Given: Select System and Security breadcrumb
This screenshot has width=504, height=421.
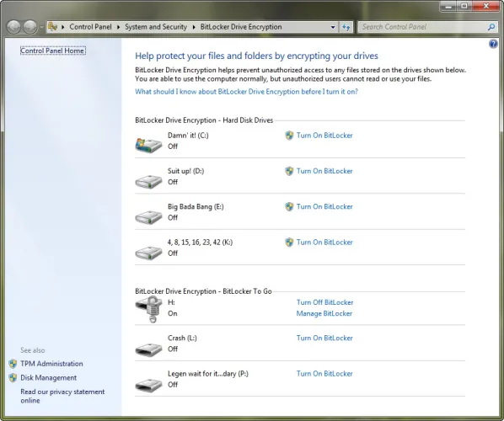Looking at the screenshot, I should pyautogui.click(x=156, y=27).
